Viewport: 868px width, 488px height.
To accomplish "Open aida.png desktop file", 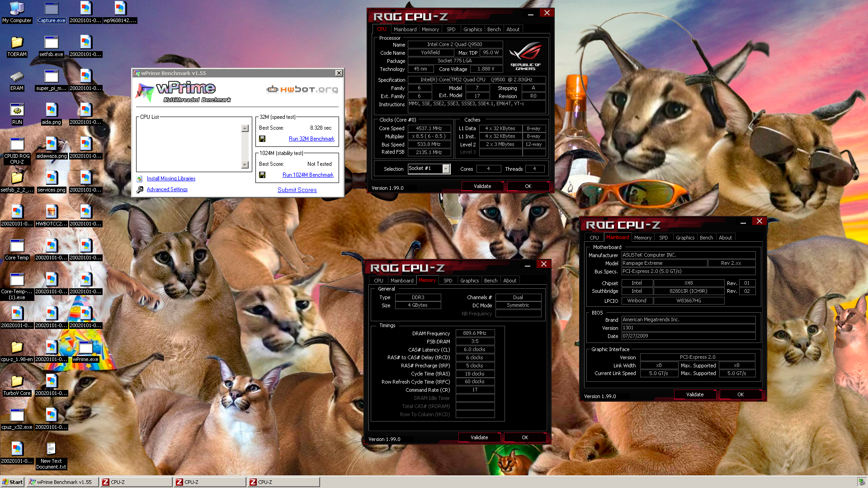I will 51,114.
